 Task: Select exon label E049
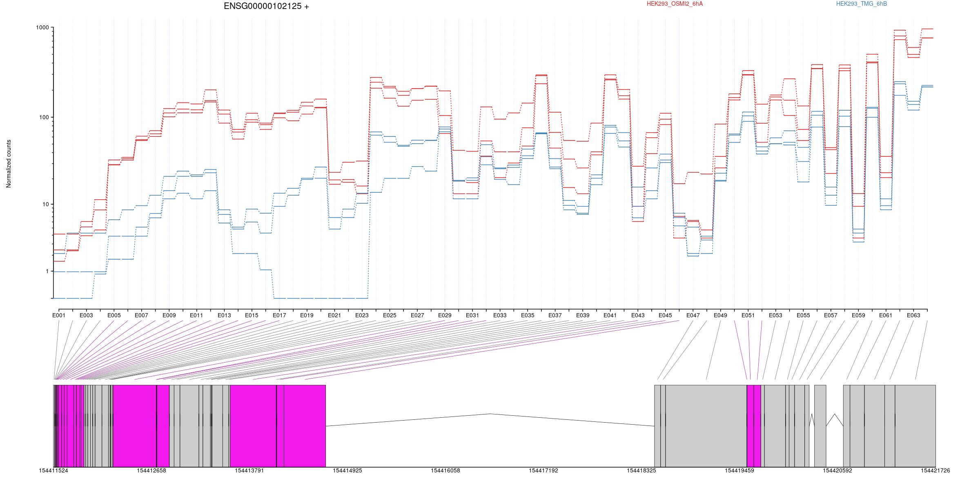(x=720, y=315)
